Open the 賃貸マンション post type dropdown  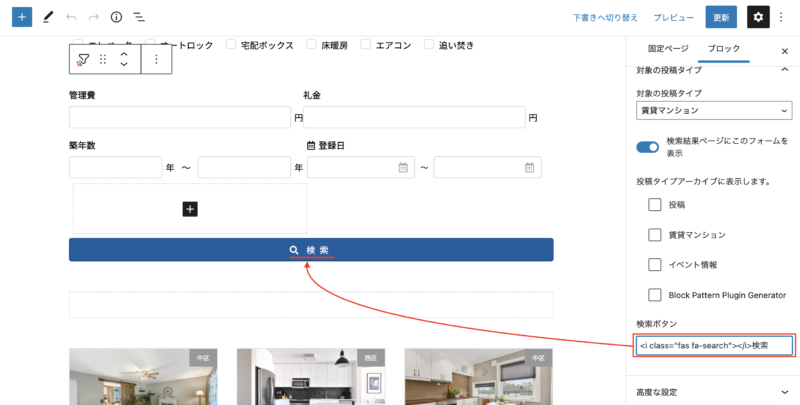pyautogui.click(x=713, y=110)
